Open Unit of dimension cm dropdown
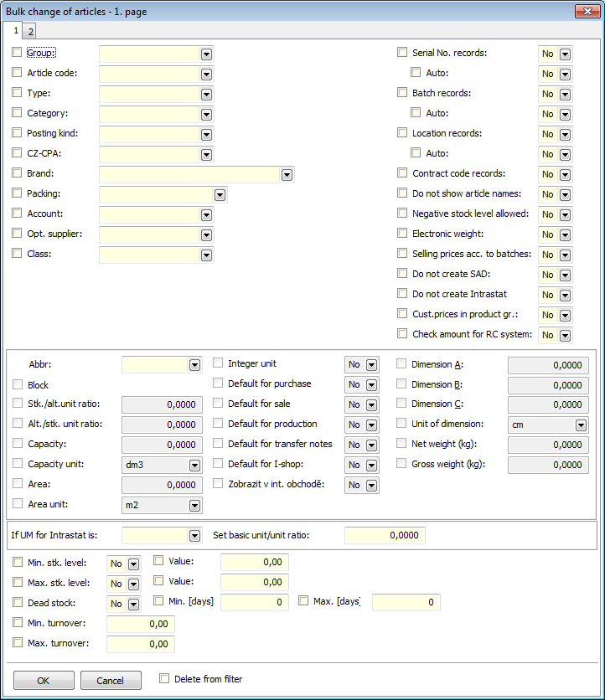 (x=581, y=425)
